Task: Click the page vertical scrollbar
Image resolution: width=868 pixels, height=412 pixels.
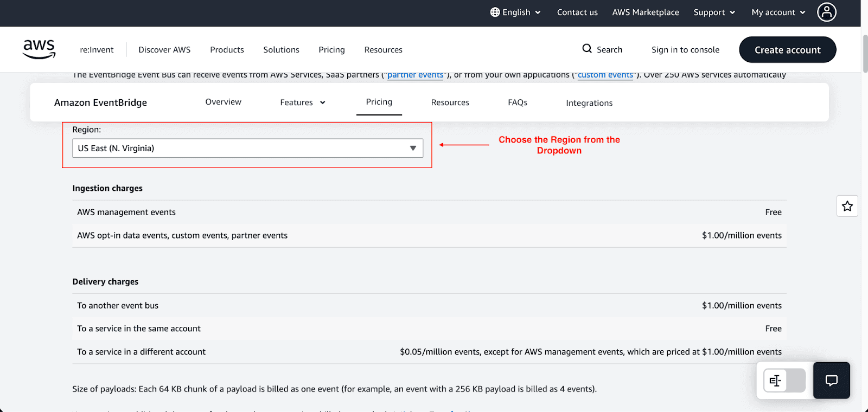Action: (865, 53)
